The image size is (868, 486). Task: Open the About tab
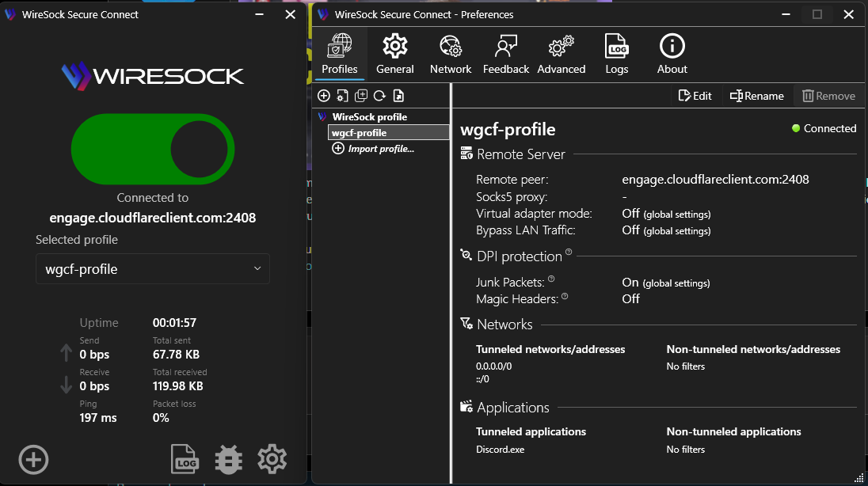[x=672, y=54]
